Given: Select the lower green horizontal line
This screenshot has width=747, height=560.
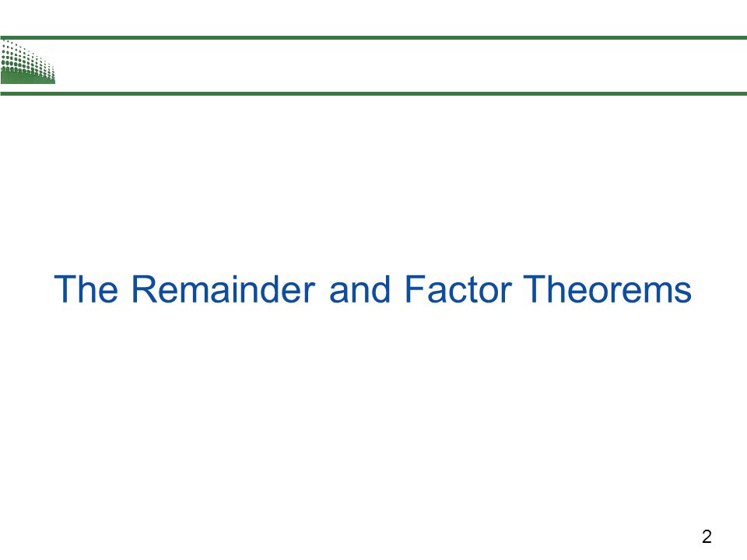Looking at the screenshot, I should point(373,93).
